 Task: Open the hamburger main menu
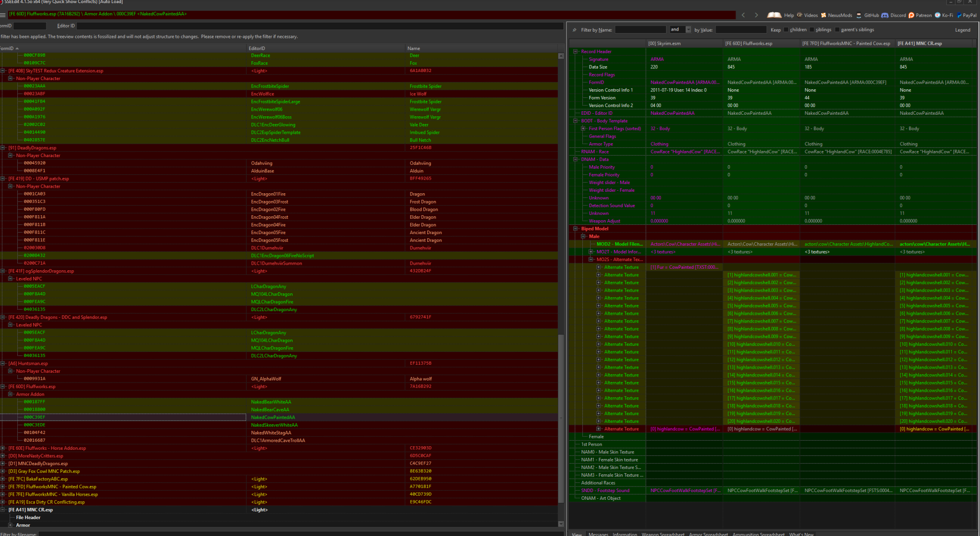click(3, 15)
